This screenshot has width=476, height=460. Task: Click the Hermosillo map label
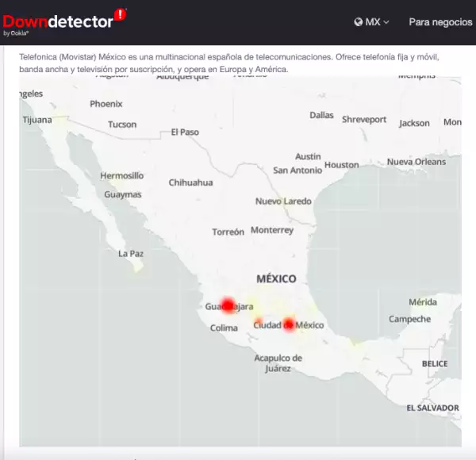122,175
